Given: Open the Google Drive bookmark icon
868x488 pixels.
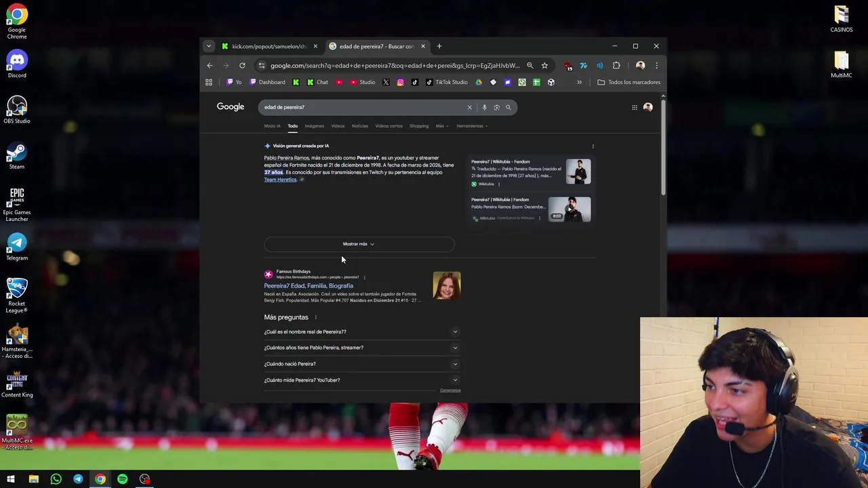Looking at the screenshot, I should [479, 82].
